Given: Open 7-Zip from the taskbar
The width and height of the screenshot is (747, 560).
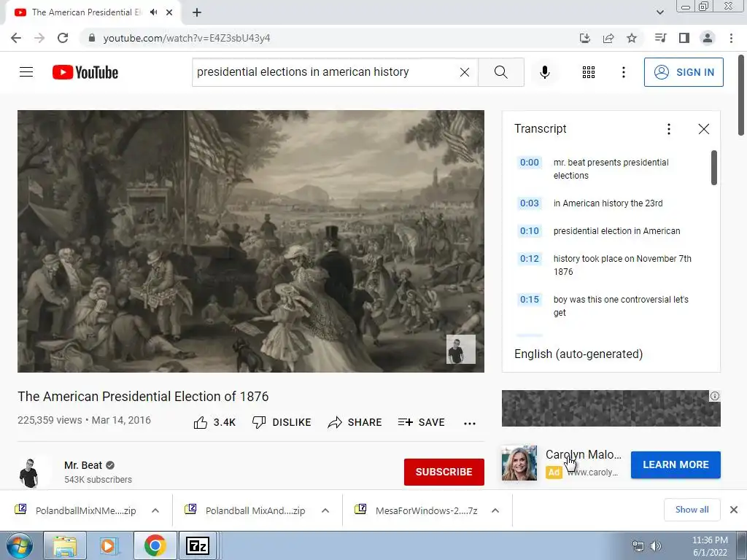Looking at the screenshot, I should tap(198, 545).
